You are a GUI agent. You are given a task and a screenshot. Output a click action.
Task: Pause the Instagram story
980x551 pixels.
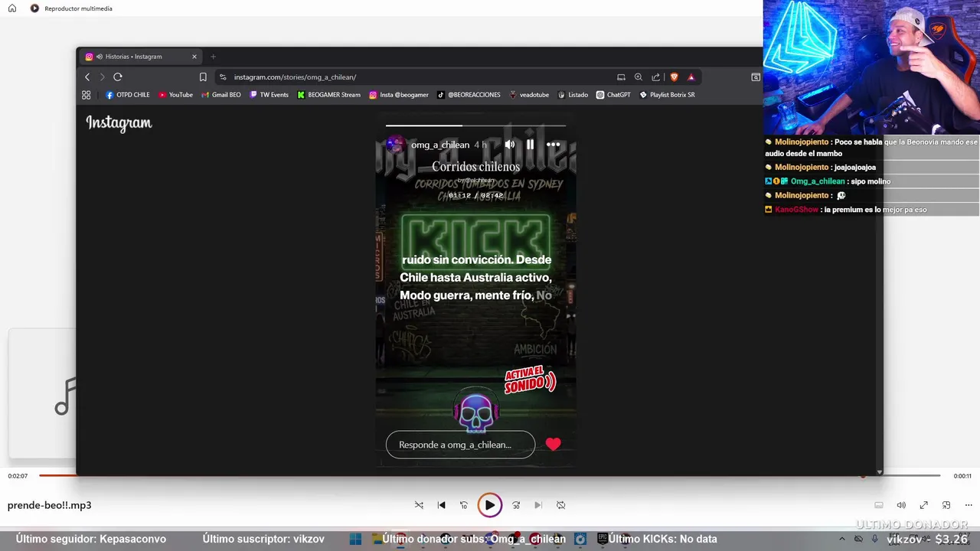pyautogui.click(x=530, y=145)
